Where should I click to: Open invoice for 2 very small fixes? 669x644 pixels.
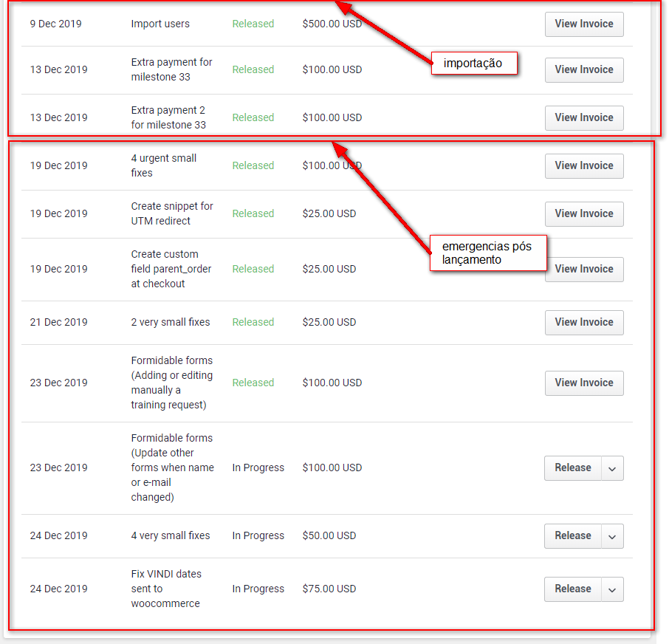pyautogui.click(x=584, y=322)
